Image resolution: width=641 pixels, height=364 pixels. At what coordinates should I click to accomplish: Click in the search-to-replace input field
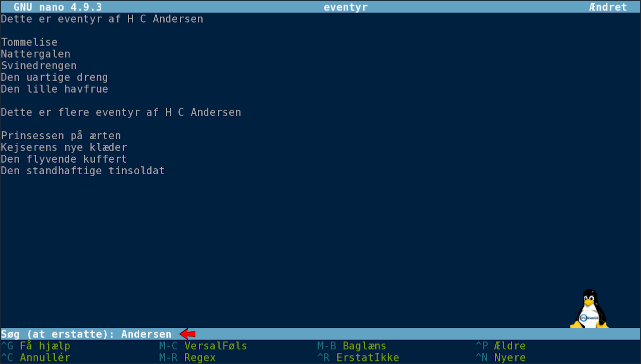(x=146, y=334)
